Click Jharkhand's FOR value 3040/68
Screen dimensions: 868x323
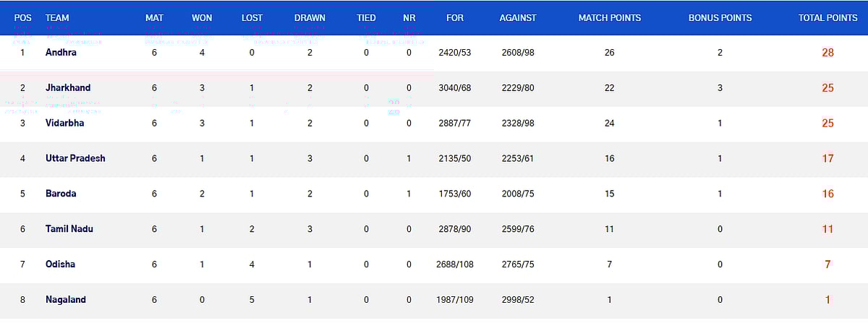pos(455,88)
